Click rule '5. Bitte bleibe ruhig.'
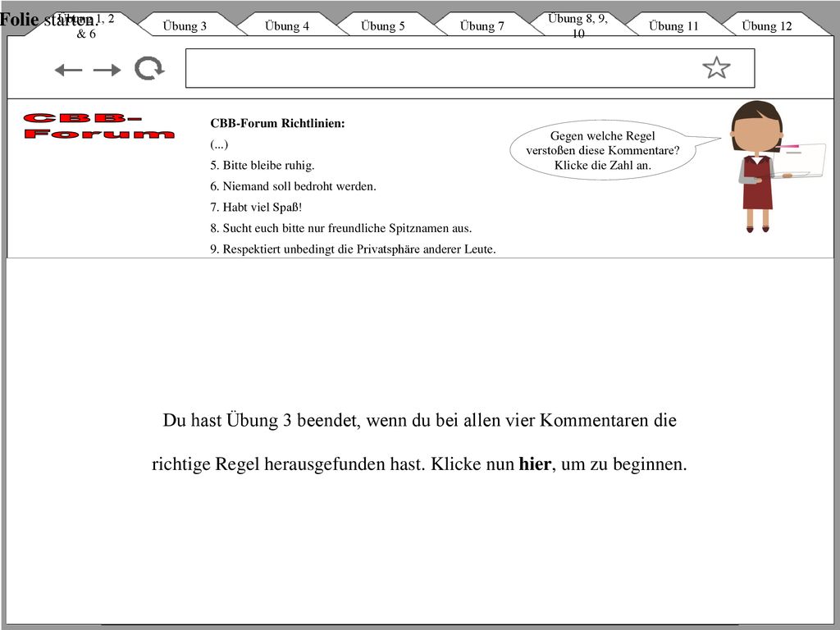The height and width of the screenshot is (630, 840). [262, 165]
